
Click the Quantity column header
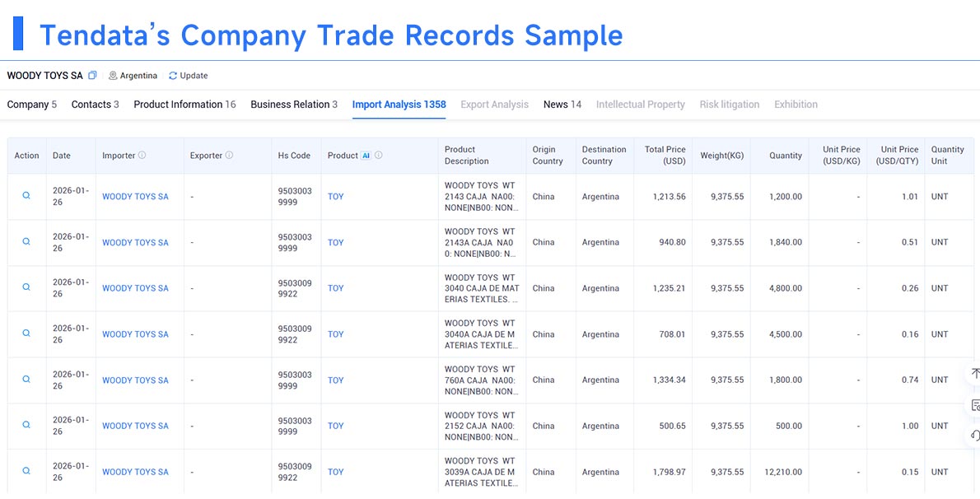[786, 156]
